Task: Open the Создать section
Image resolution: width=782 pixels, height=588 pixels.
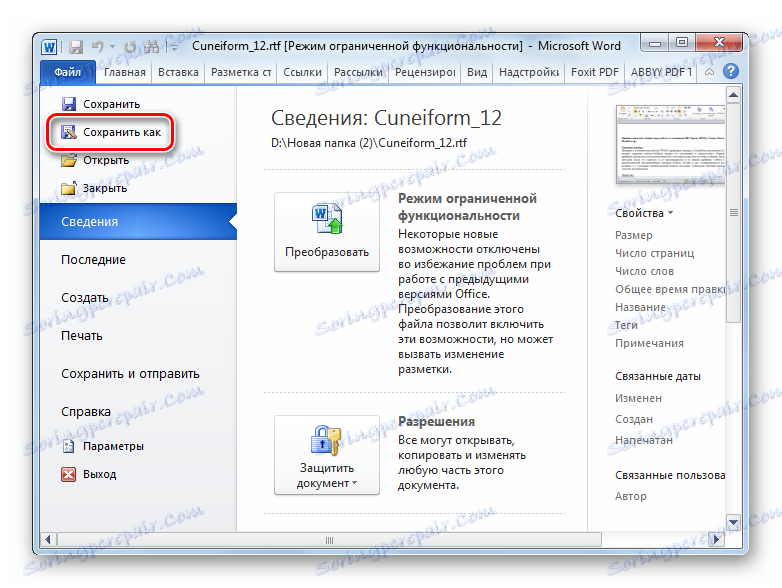Action: tap(85, 297)
